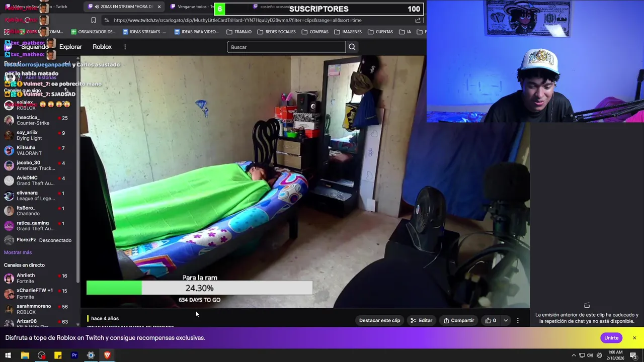Show hidden system tray icons
Image resolution: width=644 pixels, height=362 pixels.
point(574,355)
